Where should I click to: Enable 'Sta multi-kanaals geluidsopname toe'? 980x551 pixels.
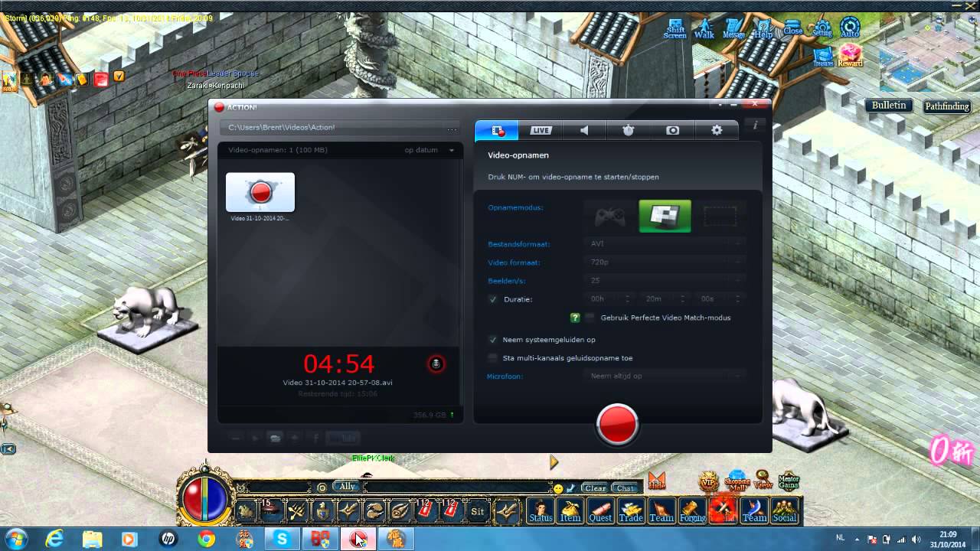click(493, 357)
